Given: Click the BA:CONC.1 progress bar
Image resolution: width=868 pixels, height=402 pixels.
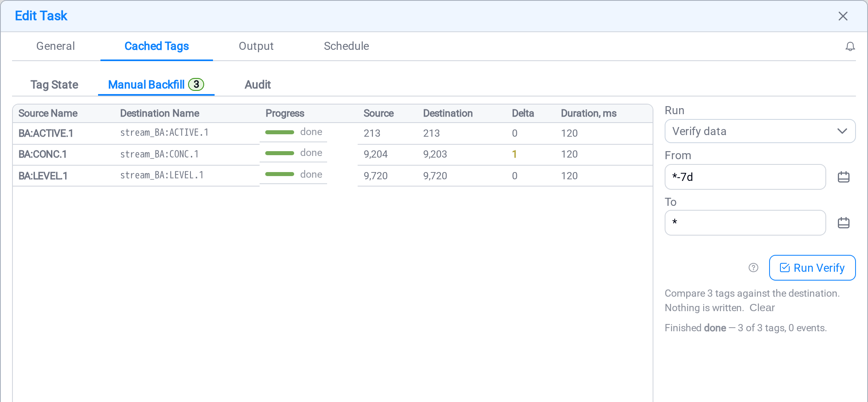Looking at the screenshot, I should 280,153.
